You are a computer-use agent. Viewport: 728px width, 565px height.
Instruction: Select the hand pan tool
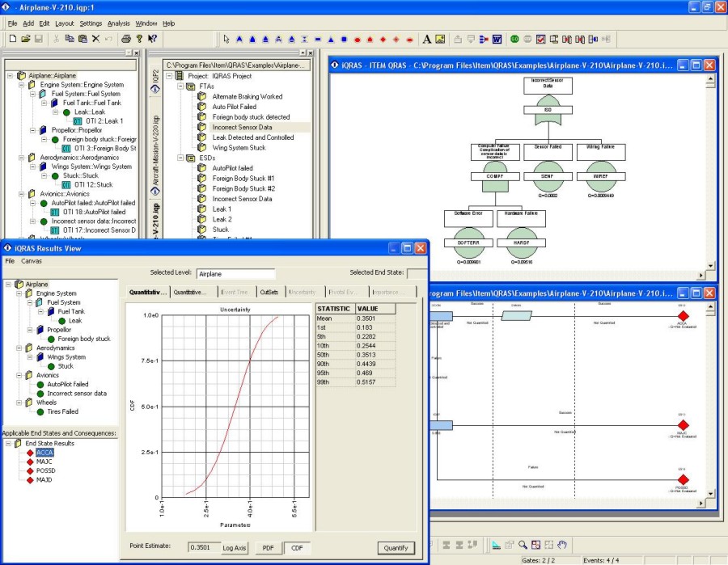(562, 545)
